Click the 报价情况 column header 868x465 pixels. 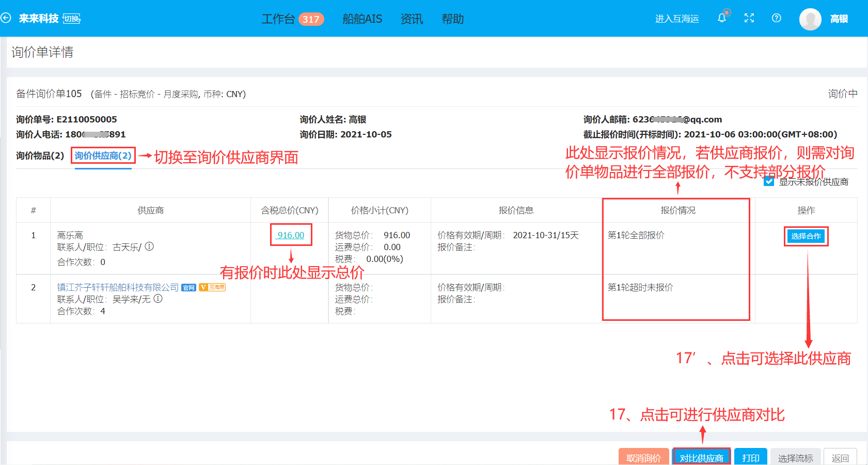click(x=678, y=210)
